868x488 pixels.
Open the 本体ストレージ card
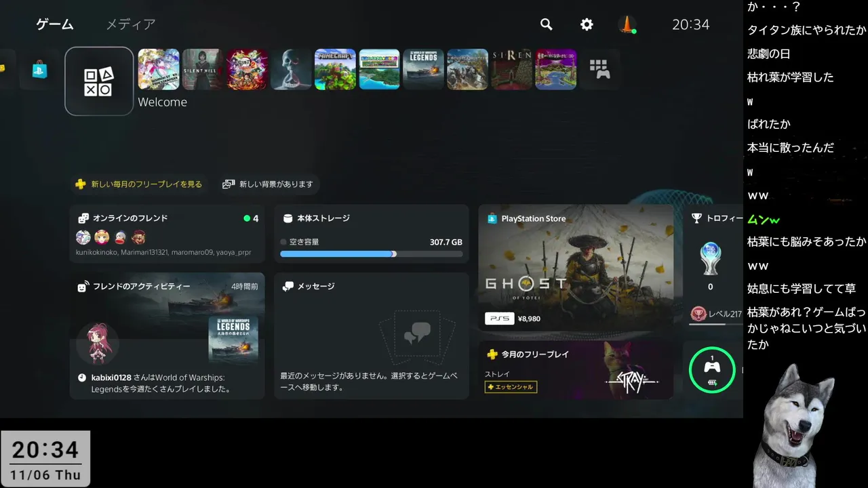tap(372, 234)
